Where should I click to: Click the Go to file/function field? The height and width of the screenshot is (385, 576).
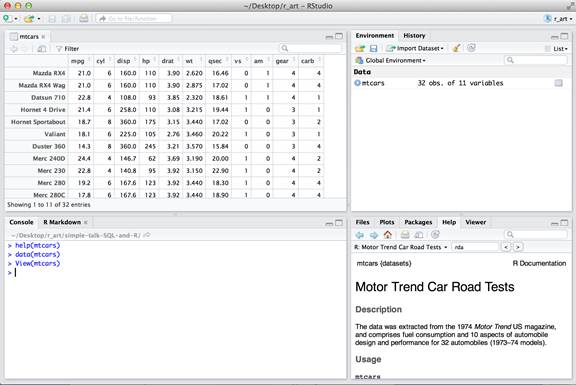click(134, 18)
